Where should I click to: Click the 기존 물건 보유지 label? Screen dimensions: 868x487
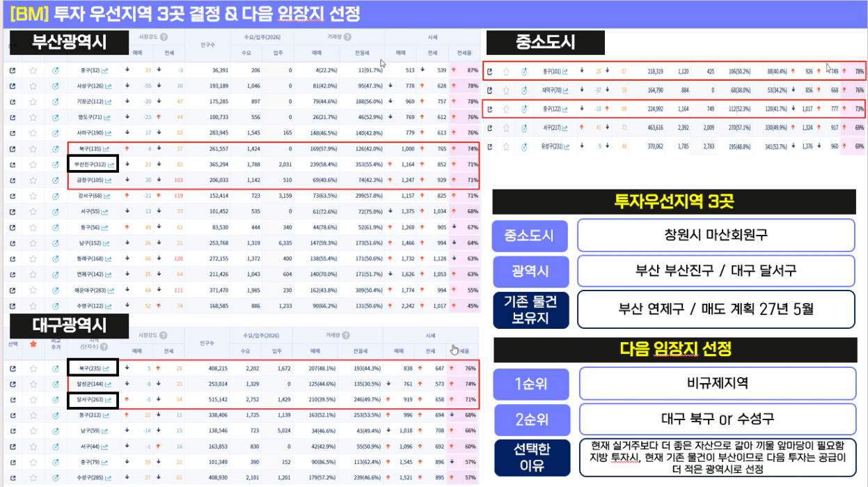point(530,309)
